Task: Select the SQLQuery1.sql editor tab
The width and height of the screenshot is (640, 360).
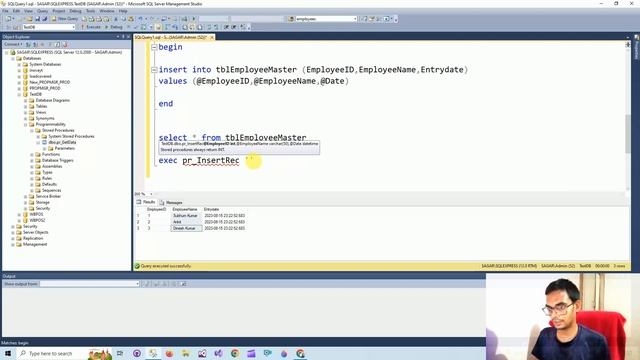Action: pyautogui.click(x=171, y=37)
